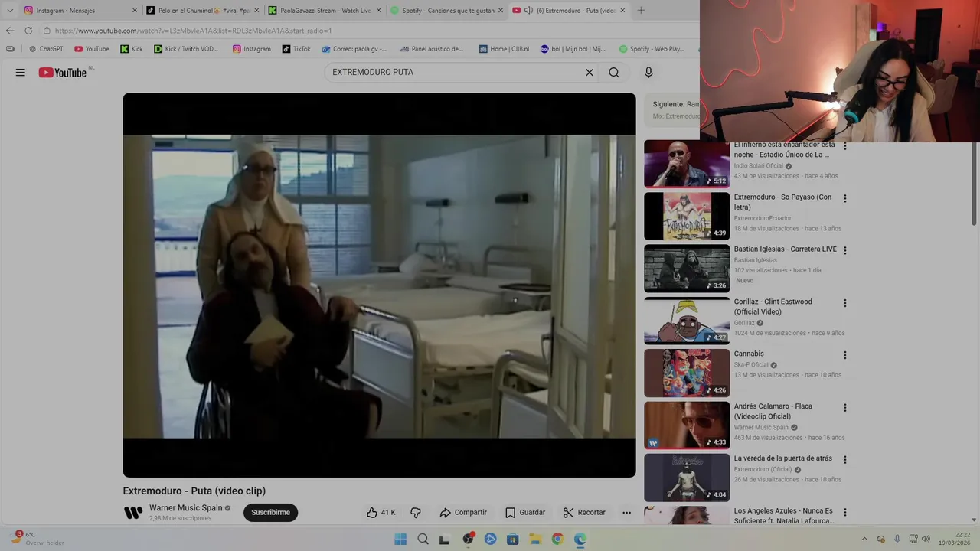Open Panel acústico bookmark
The width and height of the screenshot is (980, 551).
coord(432,49)
